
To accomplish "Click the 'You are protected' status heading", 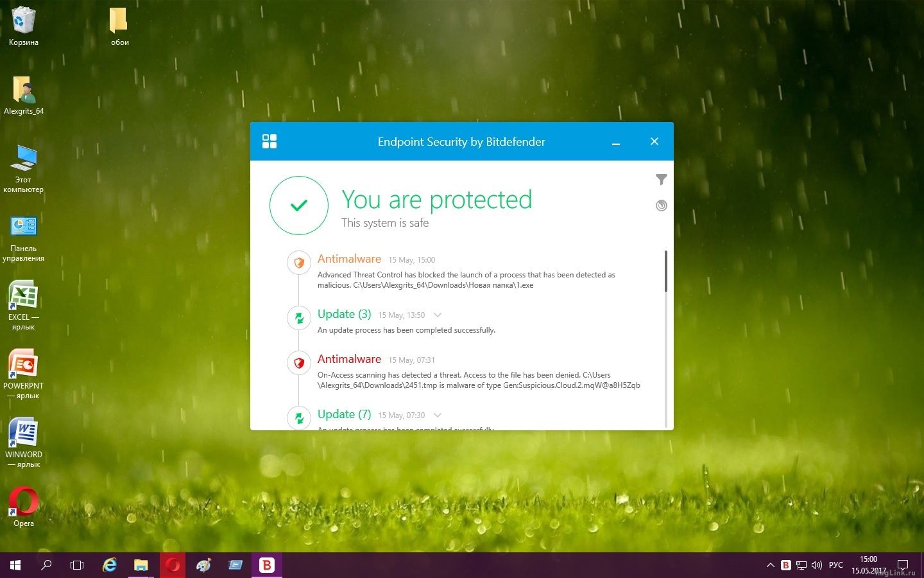I will (437, 200).
